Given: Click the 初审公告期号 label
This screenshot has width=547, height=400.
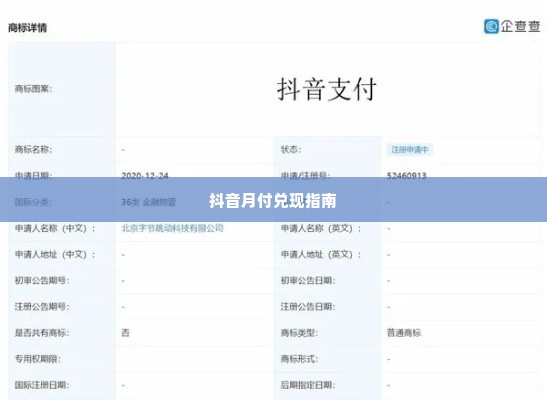Looking at the screenshot, I should pyautogui.click(x=42, y=280).
